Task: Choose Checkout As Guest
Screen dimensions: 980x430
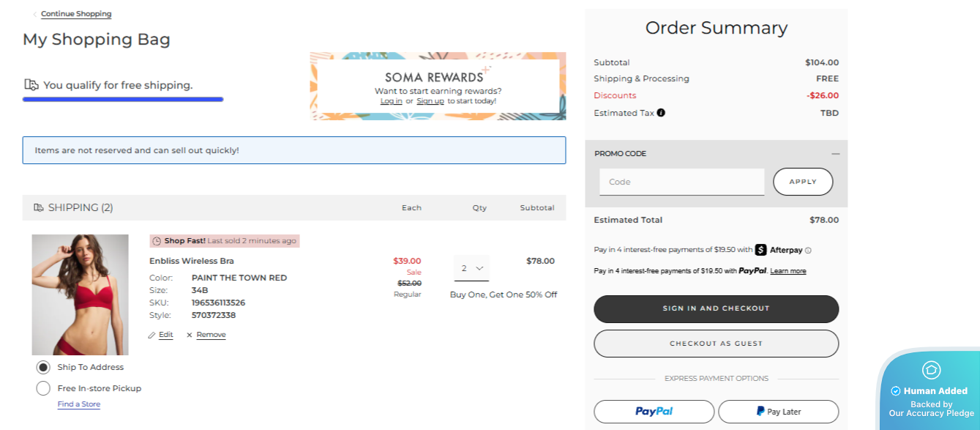Action: coord(716,344)
